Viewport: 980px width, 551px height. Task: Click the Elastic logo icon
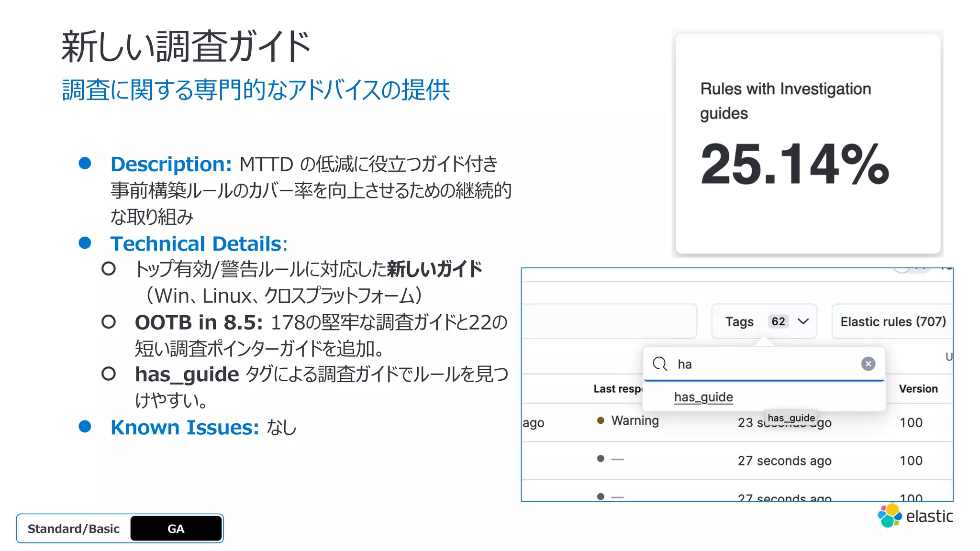coord(890,516)
